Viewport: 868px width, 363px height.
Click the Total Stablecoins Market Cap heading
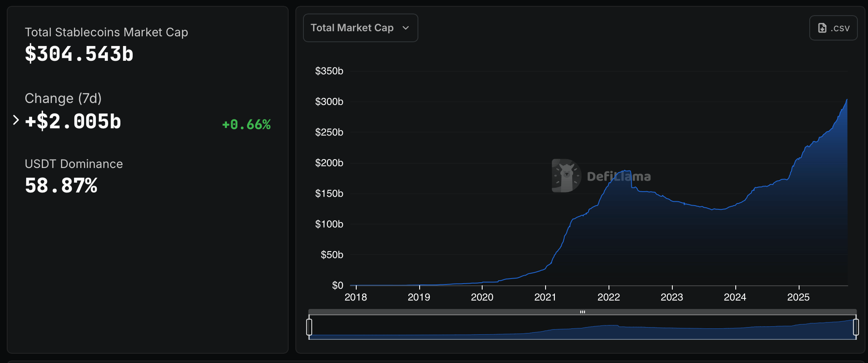coord(106,33)
